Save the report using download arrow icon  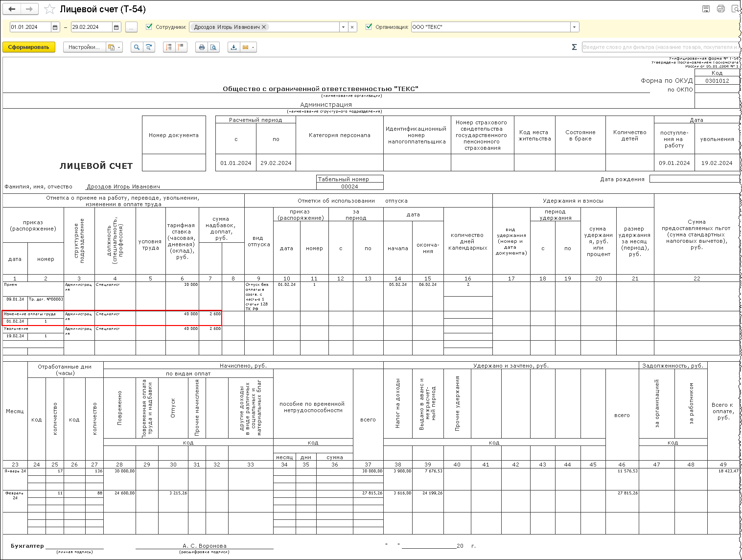(233, 47)
